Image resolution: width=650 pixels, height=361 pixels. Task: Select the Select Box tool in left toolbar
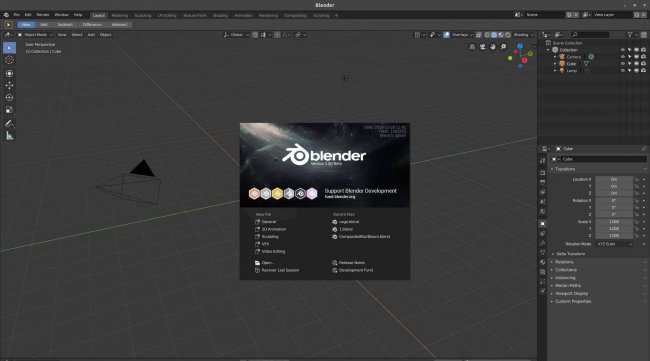coord(9,48)
